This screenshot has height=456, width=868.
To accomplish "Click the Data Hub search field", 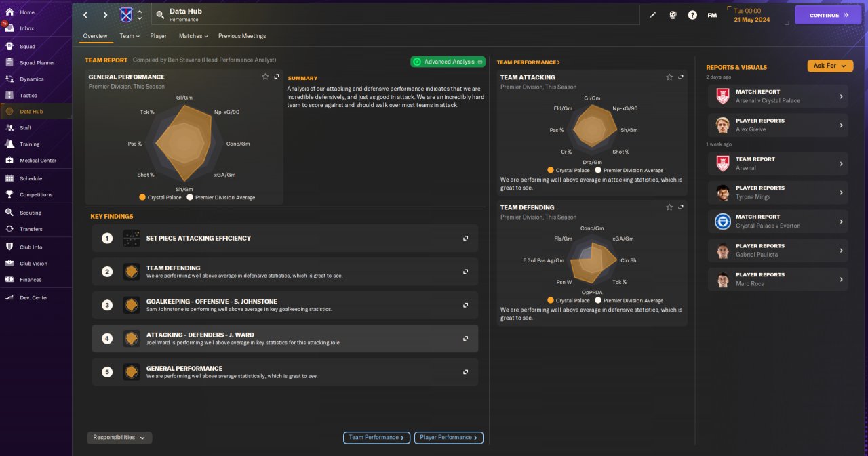I will tap(395, 15).
